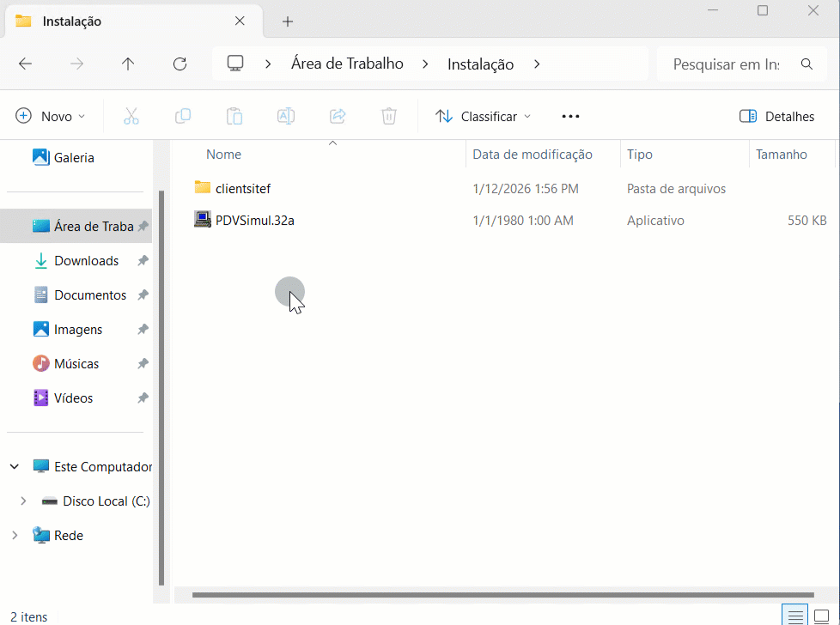Click the computer monitor icon in address bar
Viewport: 840px width, 625px height.
click(x=235, y=64)
